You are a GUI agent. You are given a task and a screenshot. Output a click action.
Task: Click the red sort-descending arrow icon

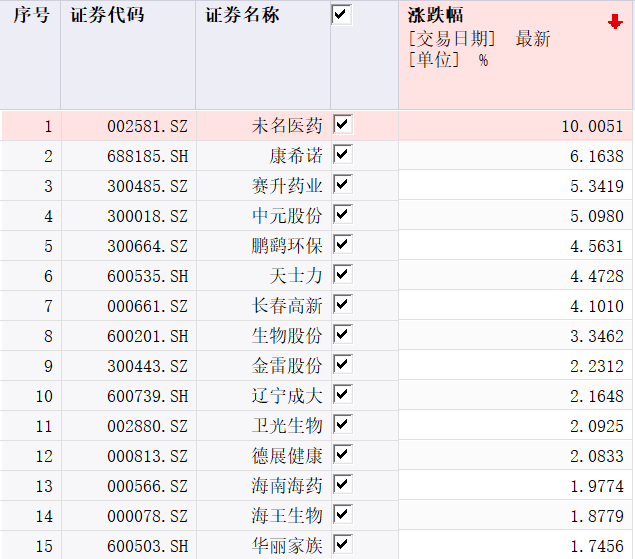(x=615, y=22)
